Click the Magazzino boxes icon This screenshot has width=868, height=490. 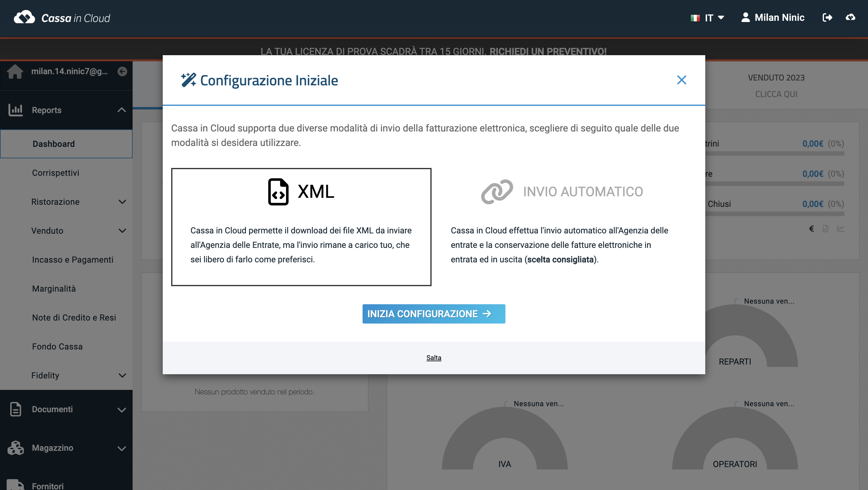15,448
